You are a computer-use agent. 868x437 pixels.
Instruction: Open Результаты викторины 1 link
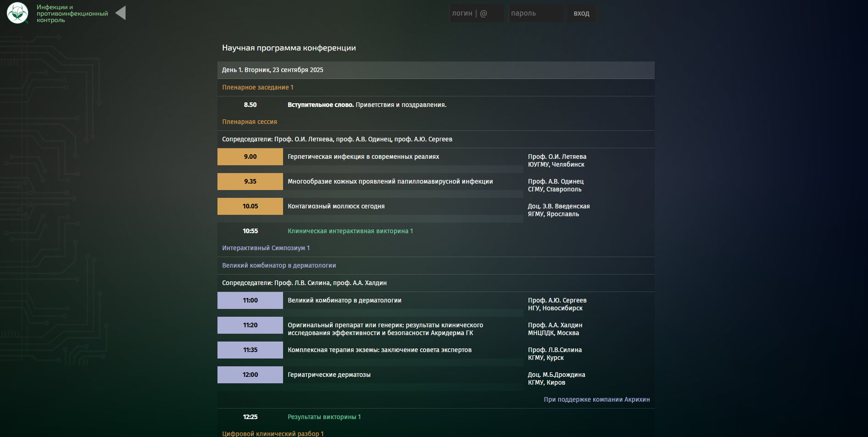click(324, 417)
